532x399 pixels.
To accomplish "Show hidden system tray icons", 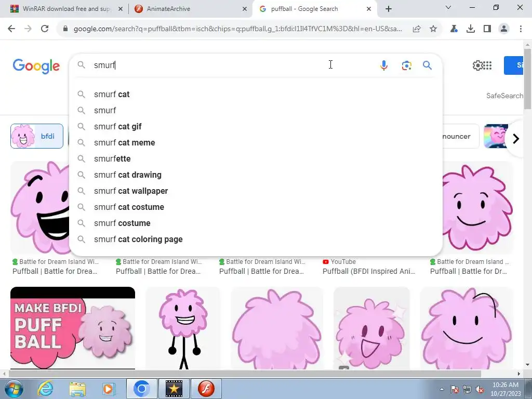I will [442, 389].
